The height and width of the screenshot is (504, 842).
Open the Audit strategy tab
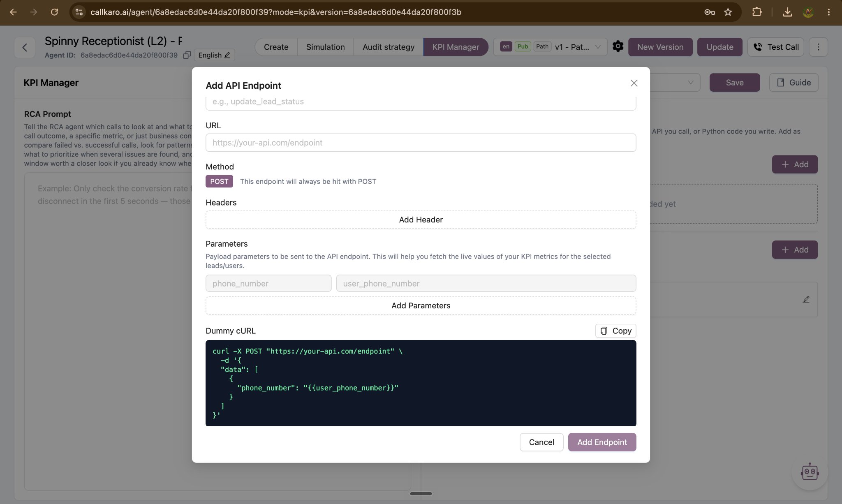pos(389,47)
